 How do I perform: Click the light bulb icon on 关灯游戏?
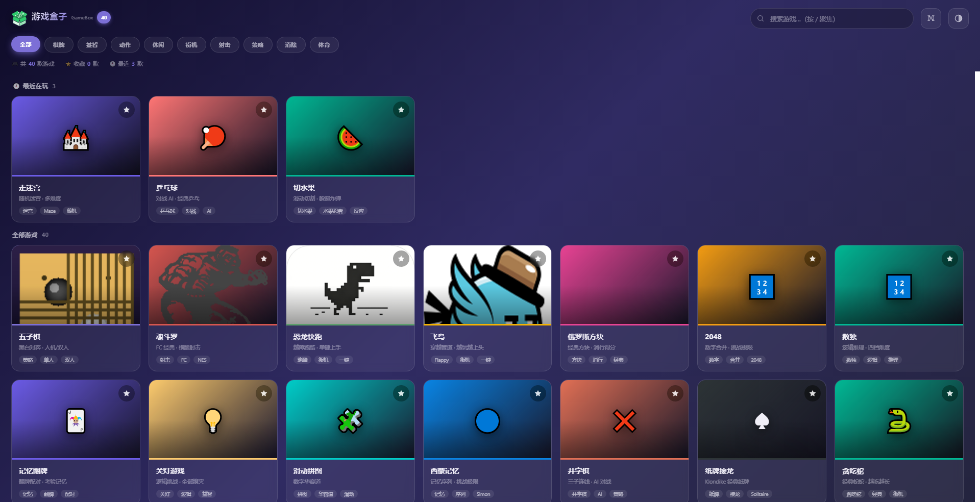pos(213,421)
